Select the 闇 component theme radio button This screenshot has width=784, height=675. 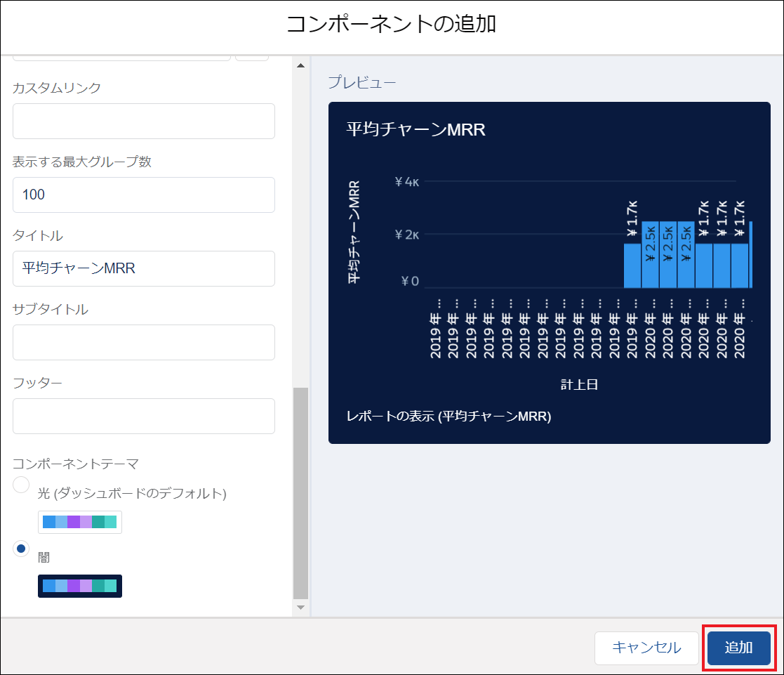[20, 548]
